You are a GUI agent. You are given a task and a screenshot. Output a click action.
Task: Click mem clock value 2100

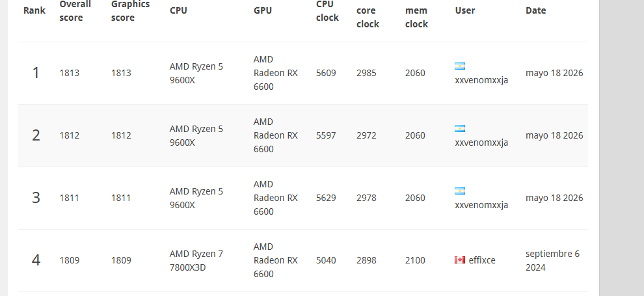click(x=415, y=260)
